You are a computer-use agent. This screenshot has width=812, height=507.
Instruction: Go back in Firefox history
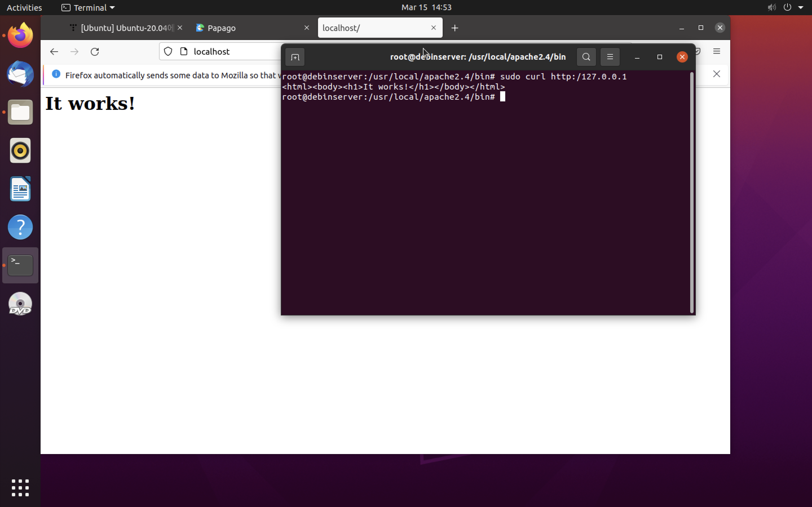tap(54, 52)
